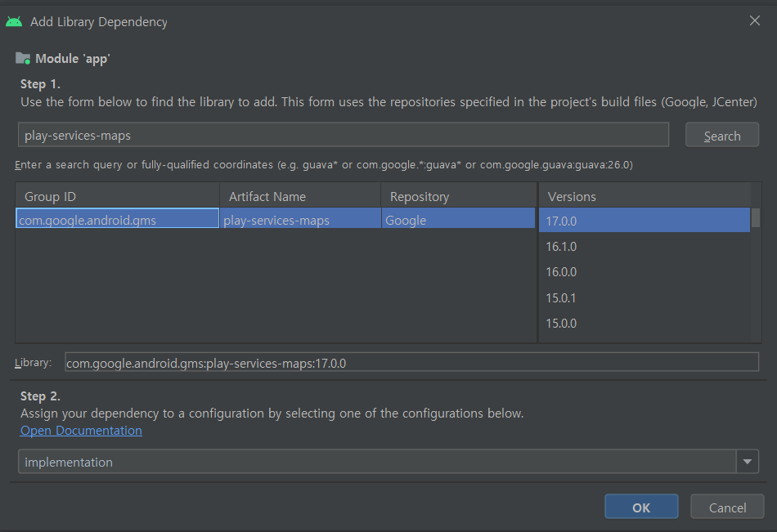Close the Add Library Dependency dialog
This screenshot has height=532, width=777.
(755, 20)
